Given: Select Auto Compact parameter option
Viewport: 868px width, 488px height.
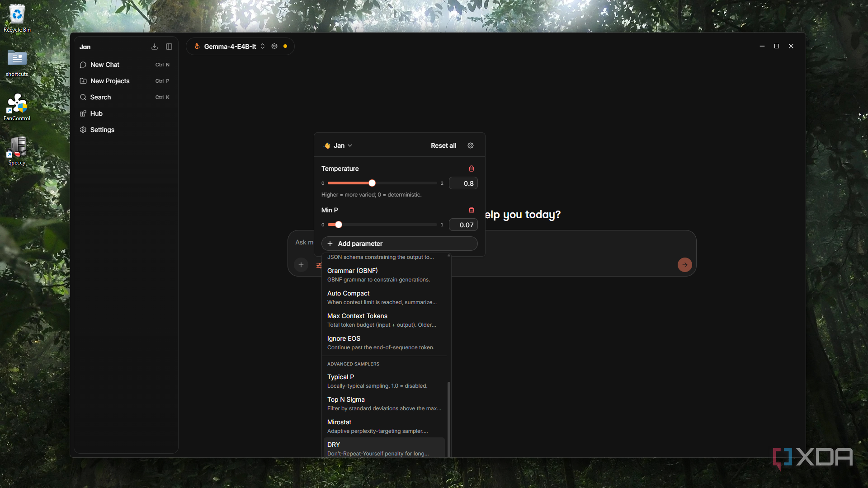Looking at the screenshot, I should tap(384, 297).
